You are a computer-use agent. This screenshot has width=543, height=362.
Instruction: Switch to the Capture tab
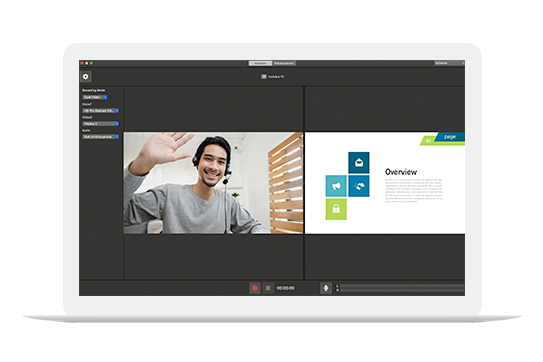click(x=260, y=63)
